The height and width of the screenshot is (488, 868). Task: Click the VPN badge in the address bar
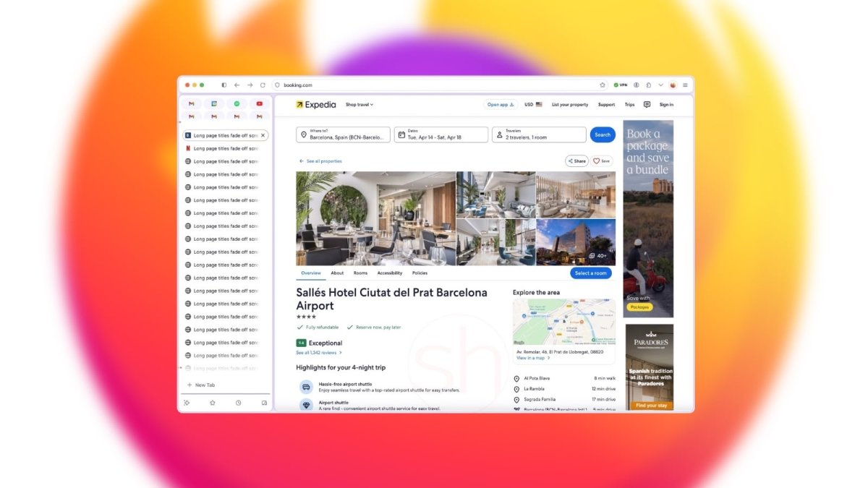point(621,85)
